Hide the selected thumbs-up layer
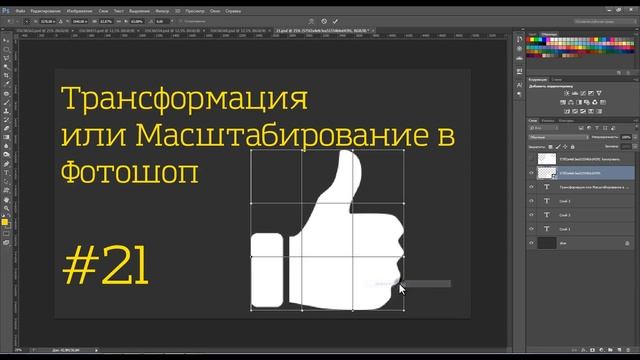This screenshot has height=360, width=640. [531, 173]
